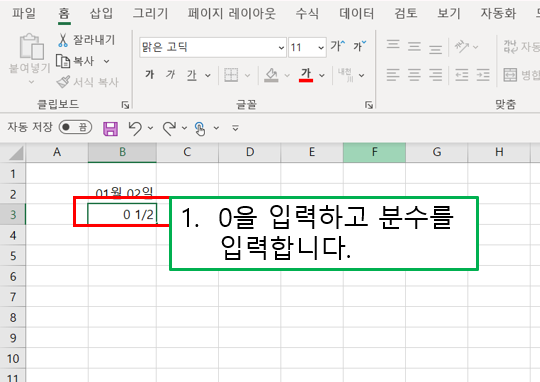
Task: Expand the undo history dropdown
Action: [x=150, y=128]
